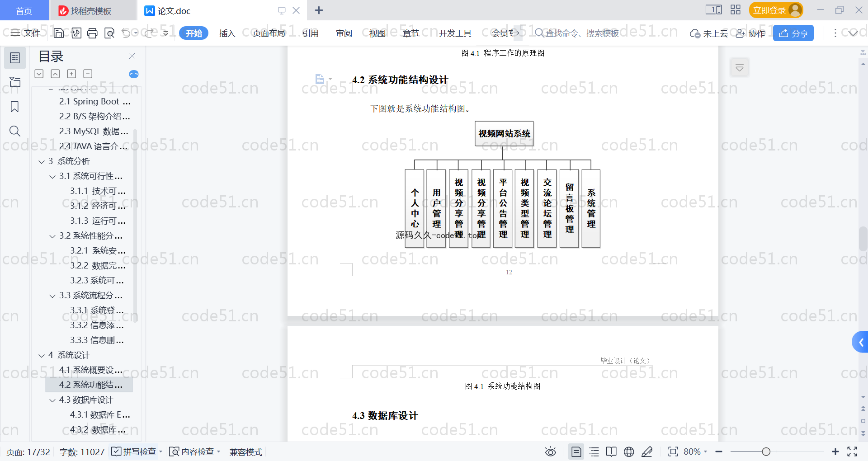
Task: Click the Redo arrow icon
Action: click(149, 33)
